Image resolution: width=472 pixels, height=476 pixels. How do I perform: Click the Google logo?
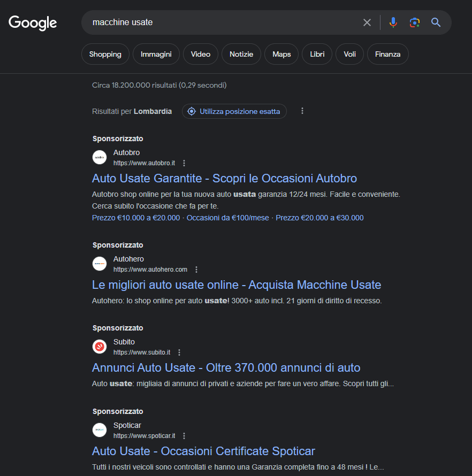33,22
